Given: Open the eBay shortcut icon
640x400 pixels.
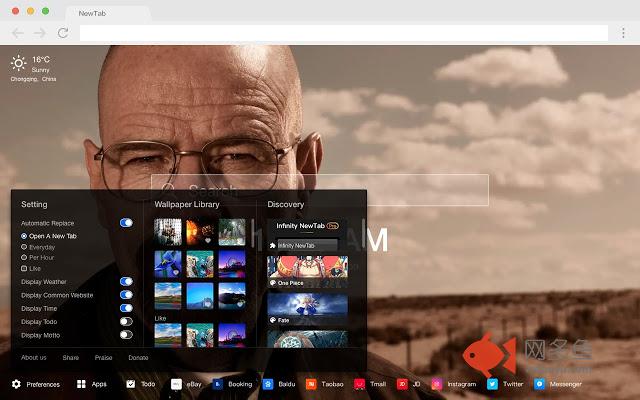Looking at the screenshot, I should 176,384.
